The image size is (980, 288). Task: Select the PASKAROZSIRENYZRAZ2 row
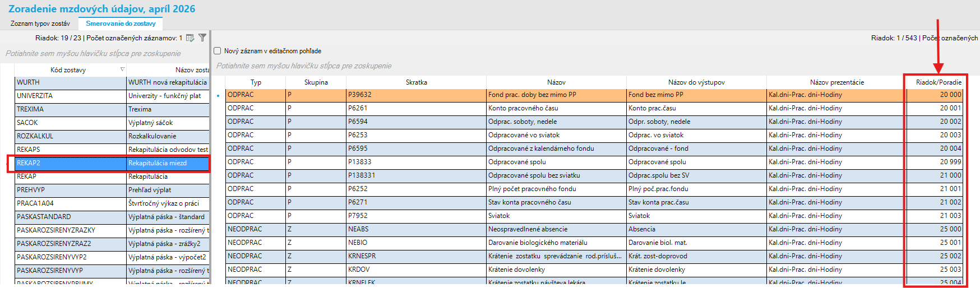(112, 244)
